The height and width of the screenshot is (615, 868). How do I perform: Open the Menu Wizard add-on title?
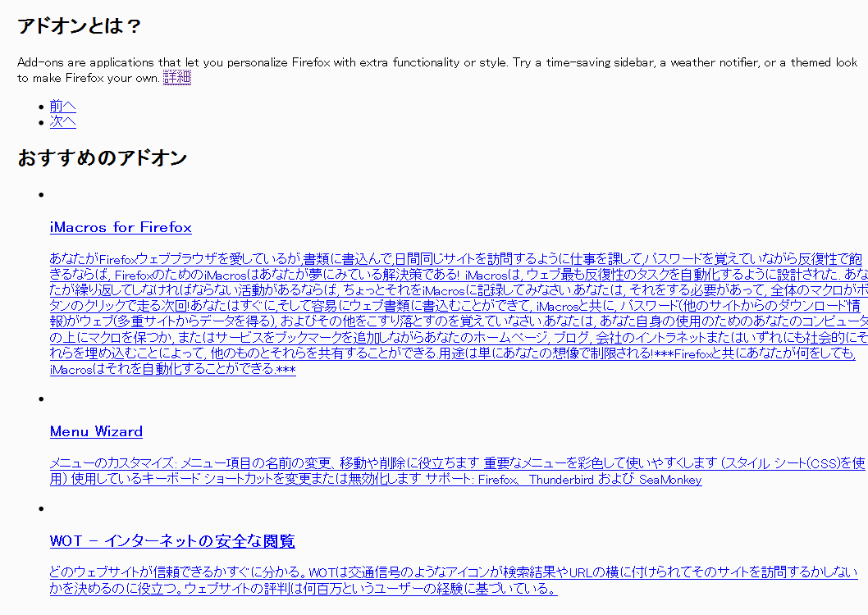point(96,431)
